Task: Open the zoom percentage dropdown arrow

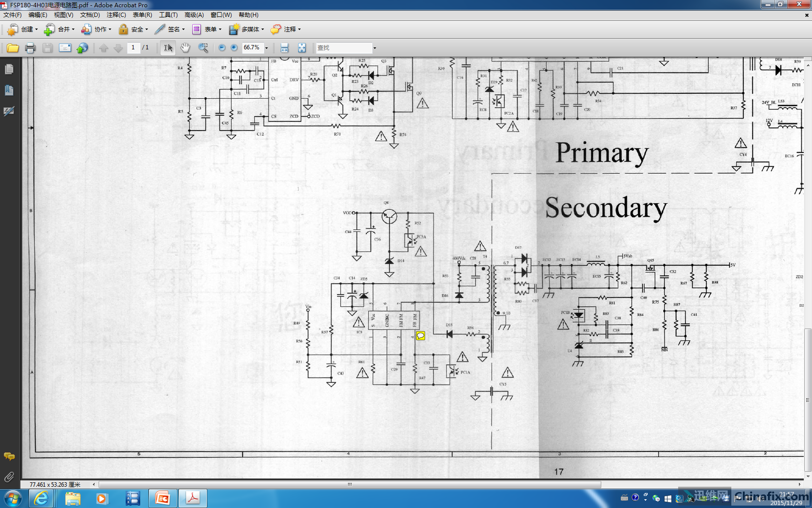Action: coord(266,48)
